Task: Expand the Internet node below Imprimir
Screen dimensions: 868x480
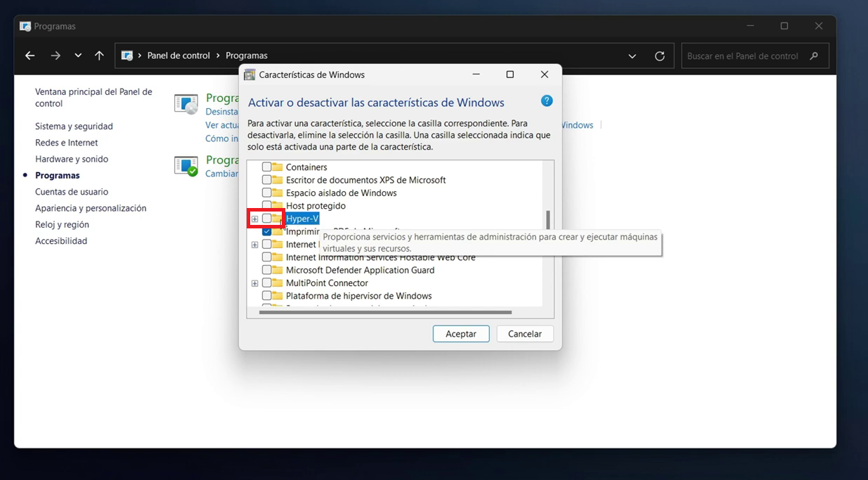Action: click(254, 245)
